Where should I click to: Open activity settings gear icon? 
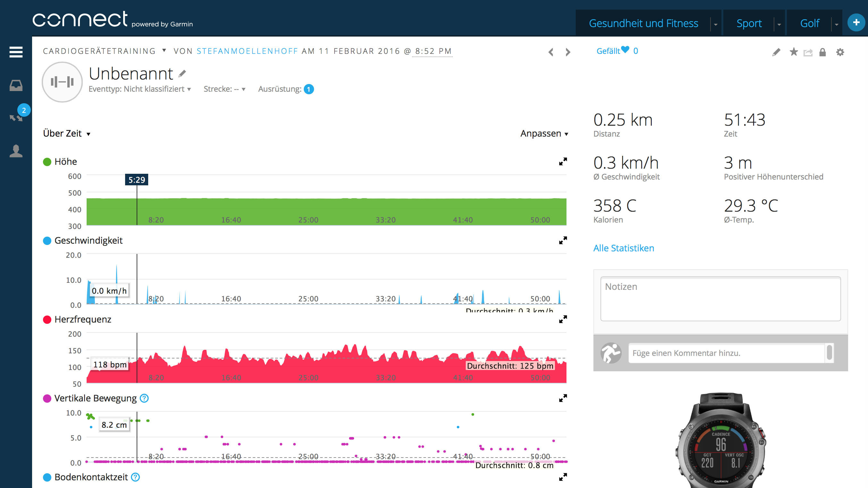tap(840, 52)
